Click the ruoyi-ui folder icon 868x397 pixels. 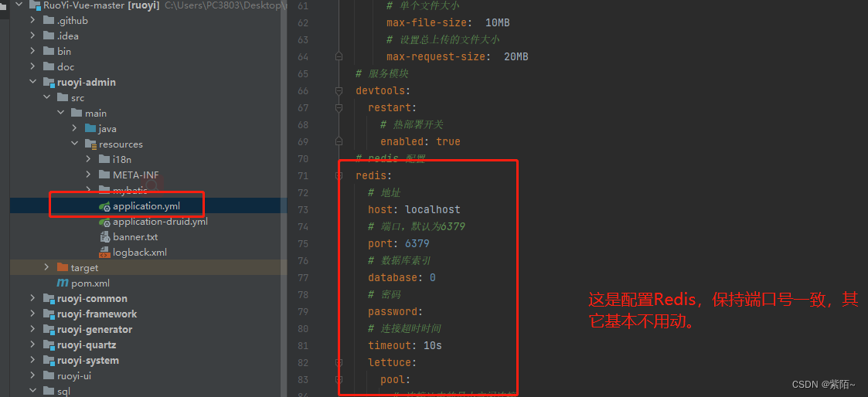click(x=49, y=376)
